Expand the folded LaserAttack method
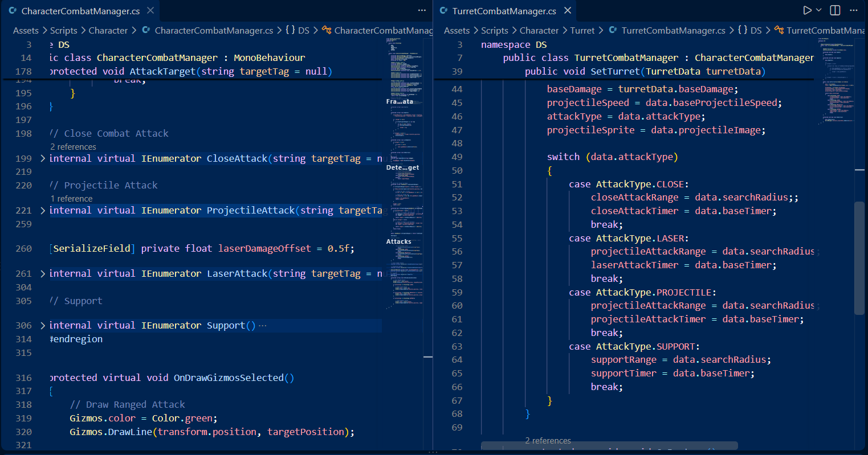Screen dimensions: 868x455 tap(43, 273)
